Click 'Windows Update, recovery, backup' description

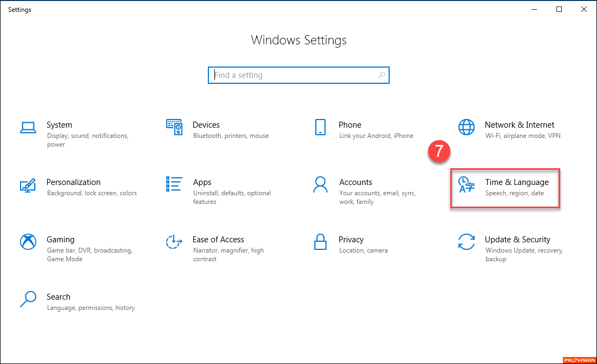click(x=524, y=254)
